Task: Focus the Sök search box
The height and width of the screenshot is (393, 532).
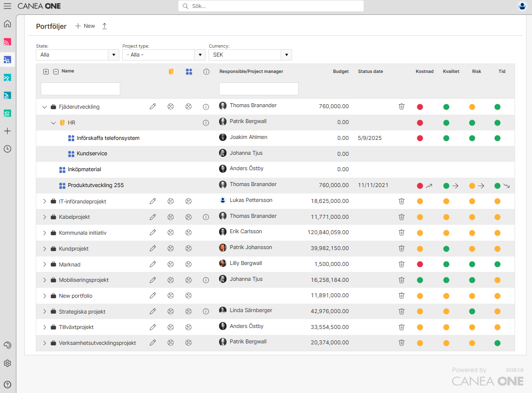Action: pos(271,6)
